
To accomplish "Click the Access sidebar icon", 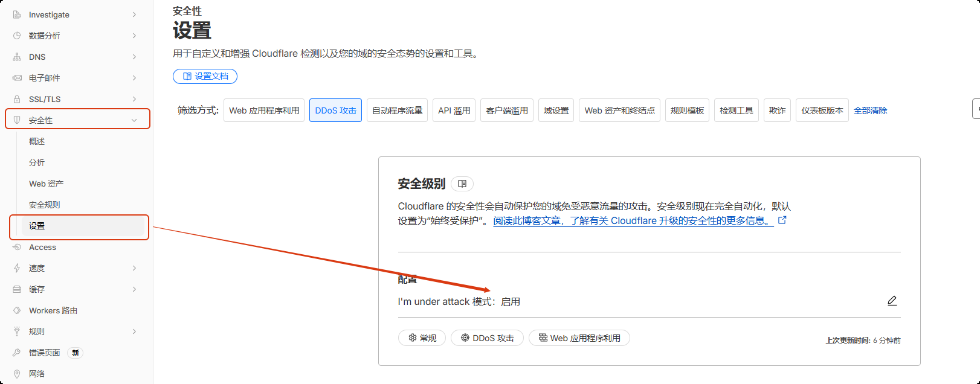I will click(x=17, y=247).
